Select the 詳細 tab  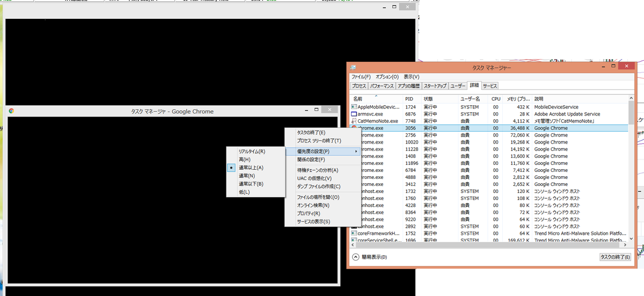(474, 85)
